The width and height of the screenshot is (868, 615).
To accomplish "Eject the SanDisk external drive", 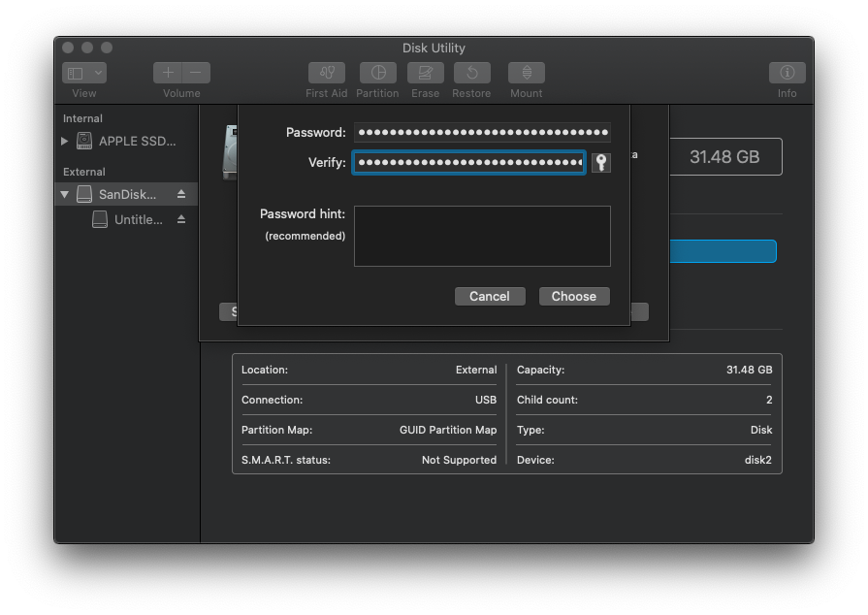I will (x=180, y=193).
